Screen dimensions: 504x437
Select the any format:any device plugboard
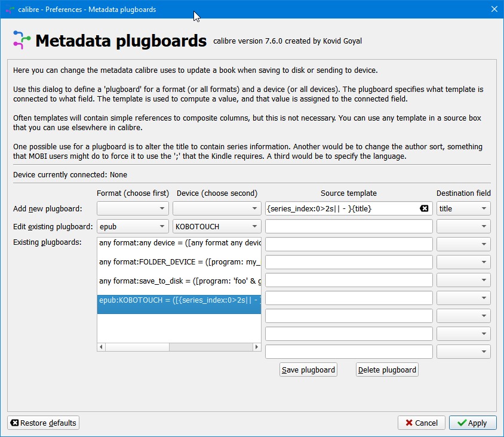tap(179, 243)
